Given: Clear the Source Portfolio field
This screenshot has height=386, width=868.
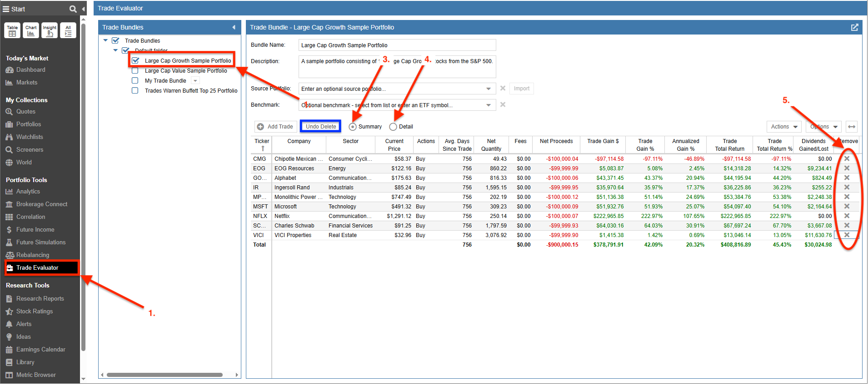Looking at the screenshot, I should (x=503, y=88).
